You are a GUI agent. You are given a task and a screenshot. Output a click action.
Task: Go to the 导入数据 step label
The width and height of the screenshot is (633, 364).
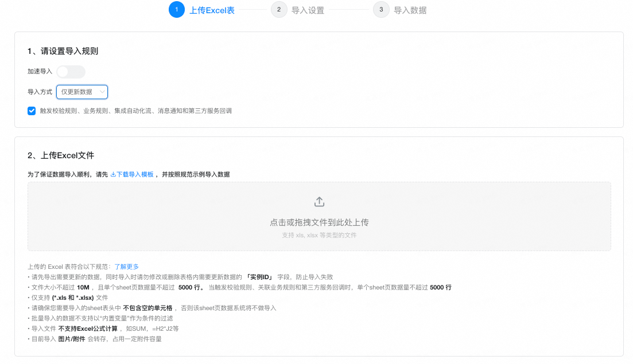(410, 10)
